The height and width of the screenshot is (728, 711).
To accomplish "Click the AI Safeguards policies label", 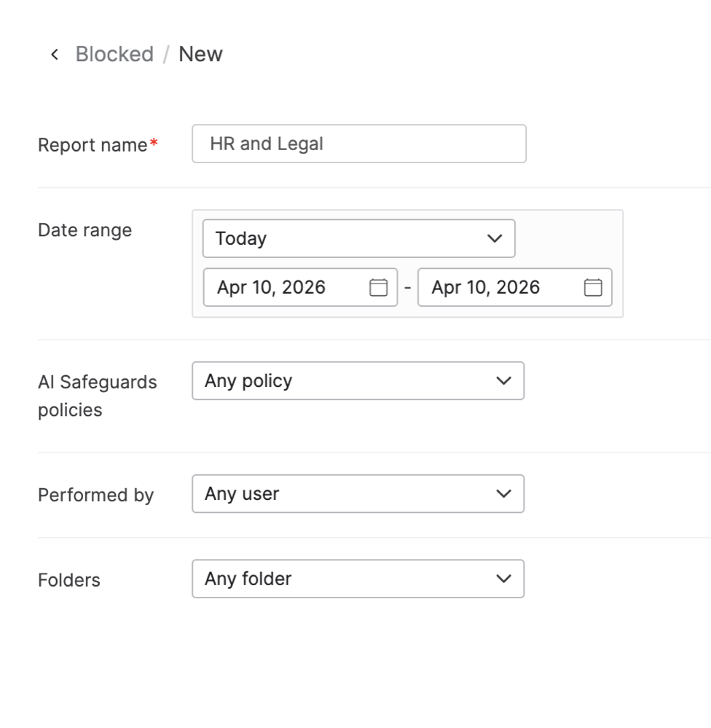I will point(97,396).
